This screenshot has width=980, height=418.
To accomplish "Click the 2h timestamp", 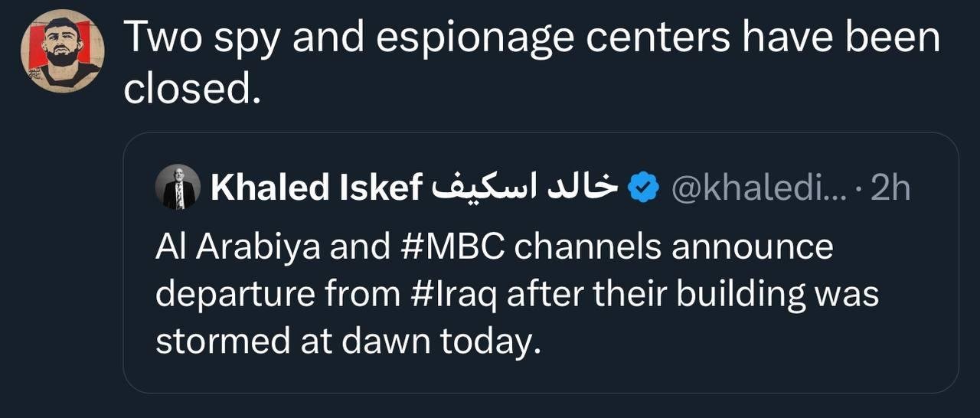I will click(x=891, y=188).
